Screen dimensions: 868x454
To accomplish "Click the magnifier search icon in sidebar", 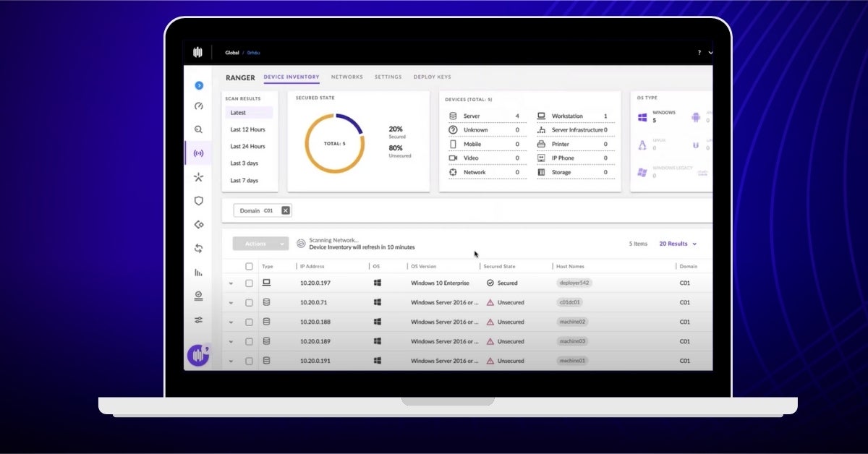I will 198,129.
